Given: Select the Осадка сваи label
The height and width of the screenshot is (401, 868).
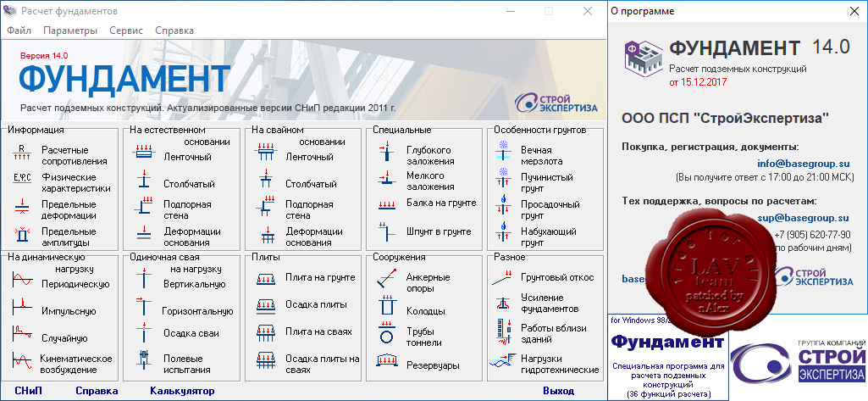Looking at the screenshot, I should click(191, 333).
